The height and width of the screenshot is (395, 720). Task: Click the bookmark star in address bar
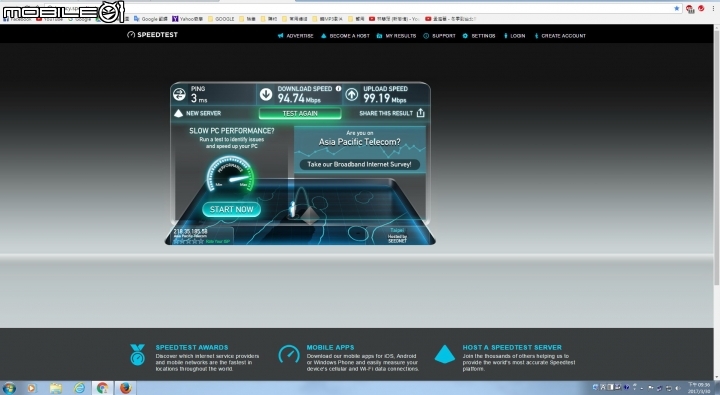click(676, 8)
